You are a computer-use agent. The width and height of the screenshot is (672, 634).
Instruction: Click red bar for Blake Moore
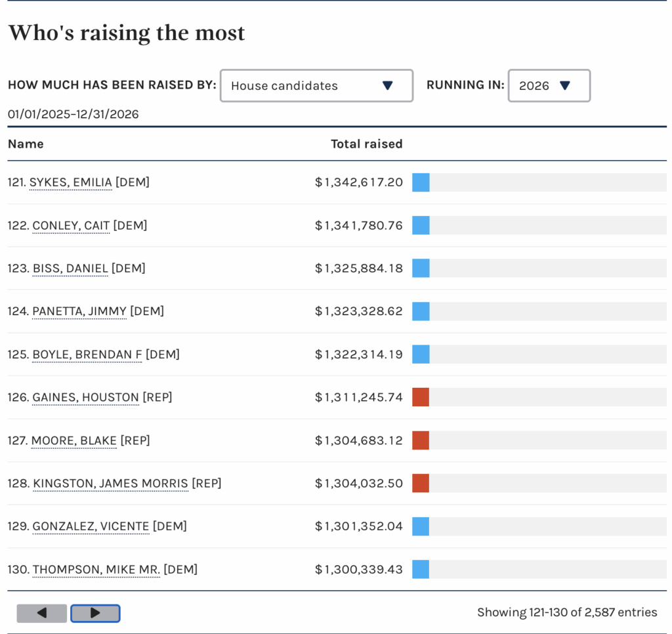(421, 440)
